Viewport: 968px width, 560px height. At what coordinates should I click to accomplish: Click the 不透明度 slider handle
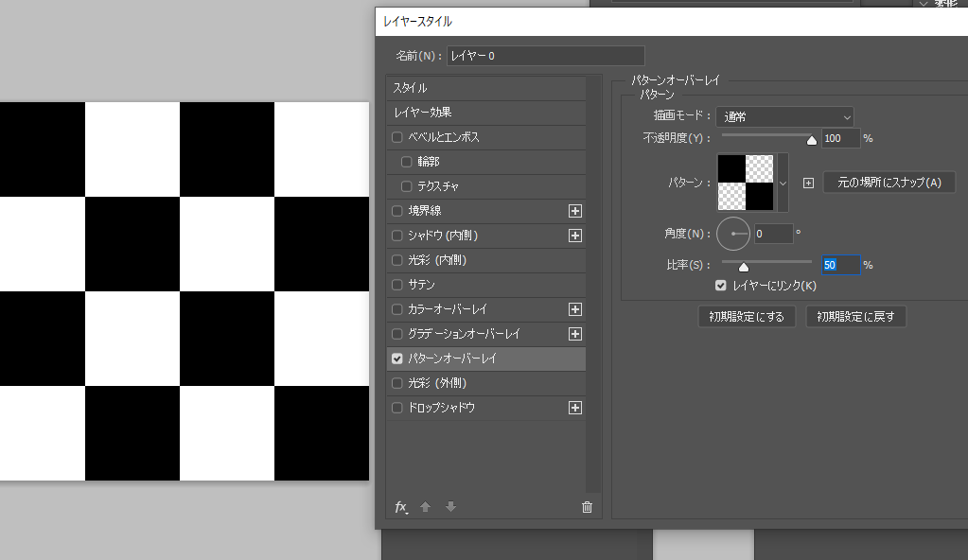(811, 140)
